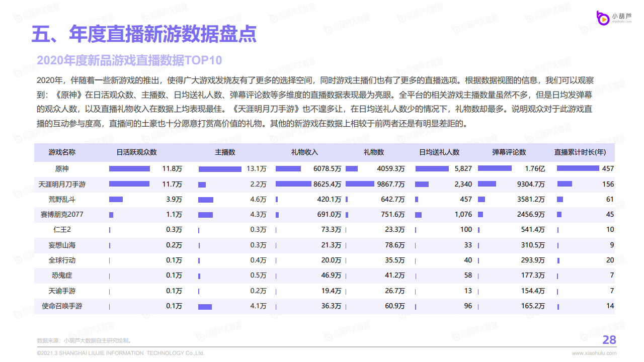This screenshot has height=362, width=644.
Task: Click the slide title 五、年度直播新游数据盘点
Action: pos(144,34)
